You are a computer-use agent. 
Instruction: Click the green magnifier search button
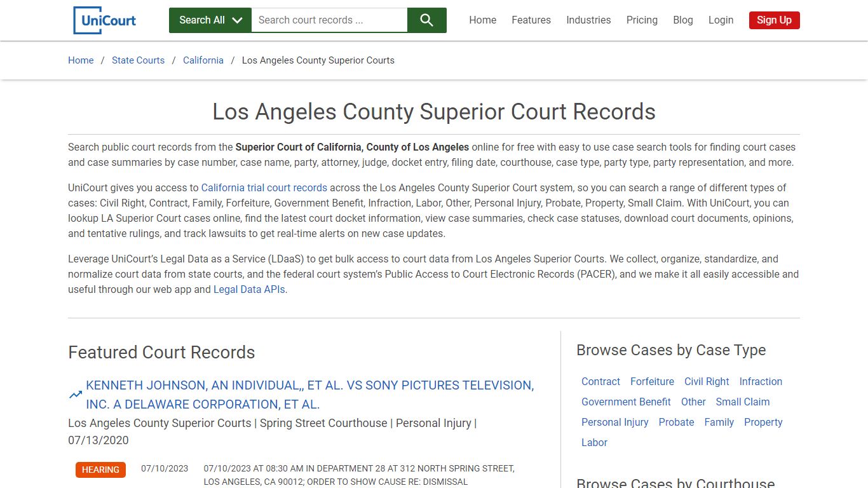[427, 20]
